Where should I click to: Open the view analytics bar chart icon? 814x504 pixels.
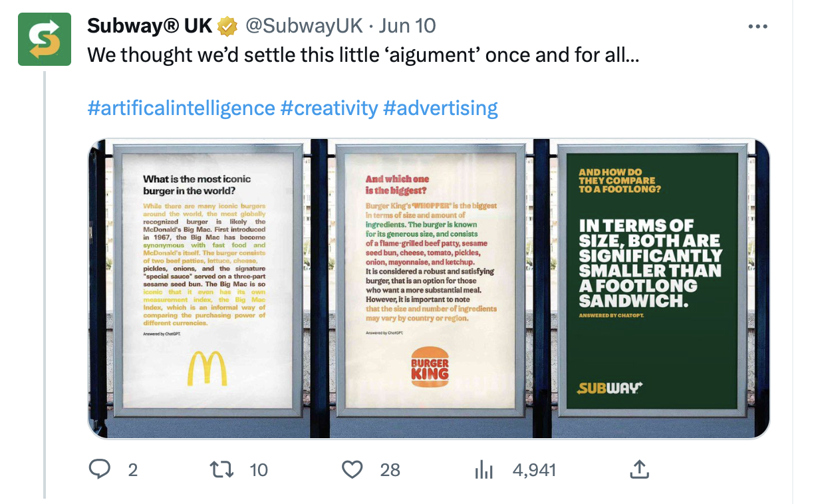pos(482,470)
